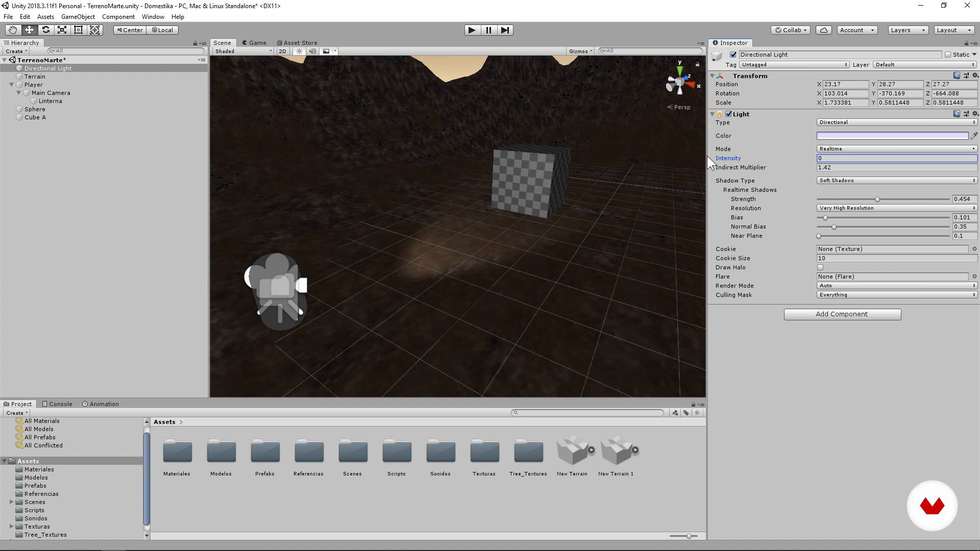Switch to the Asset Store tab
This screenshot has width=980, height=551.
tap(297, 43)
